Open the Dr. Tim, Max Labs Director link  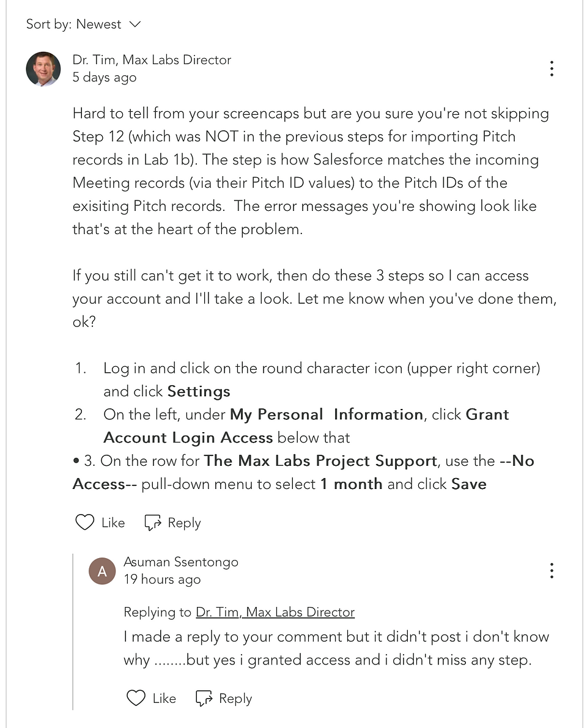[x=275, y=612]
